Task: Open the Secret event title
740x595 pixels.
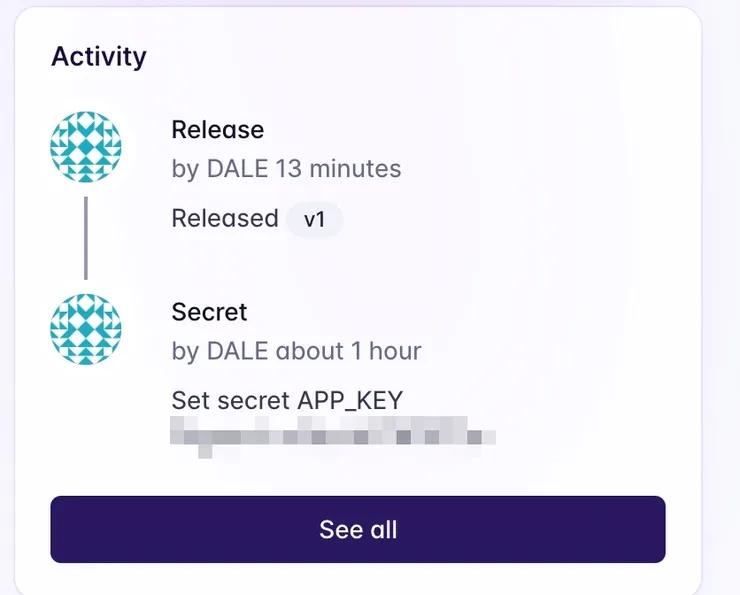Action: tap(209, 312)
